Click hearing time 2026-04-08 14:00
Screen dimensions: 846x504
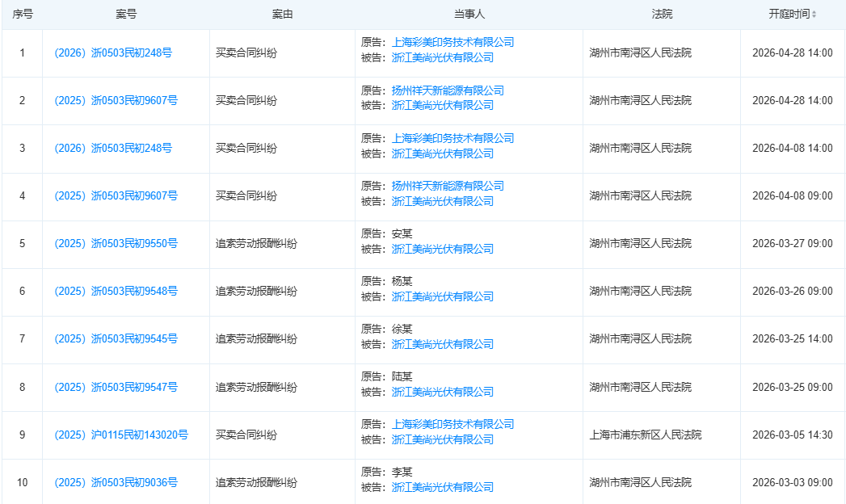click(x=793, y=149)
